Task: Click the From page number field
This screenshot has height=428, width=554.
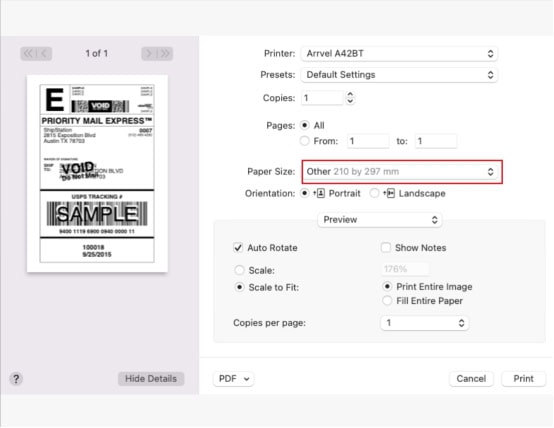Action: tap(368, 141)
